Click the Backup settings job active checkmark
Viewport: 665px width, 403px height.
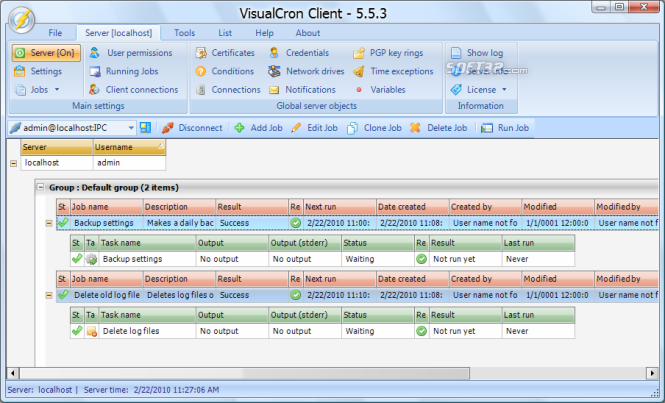click(x=63, y=222)
